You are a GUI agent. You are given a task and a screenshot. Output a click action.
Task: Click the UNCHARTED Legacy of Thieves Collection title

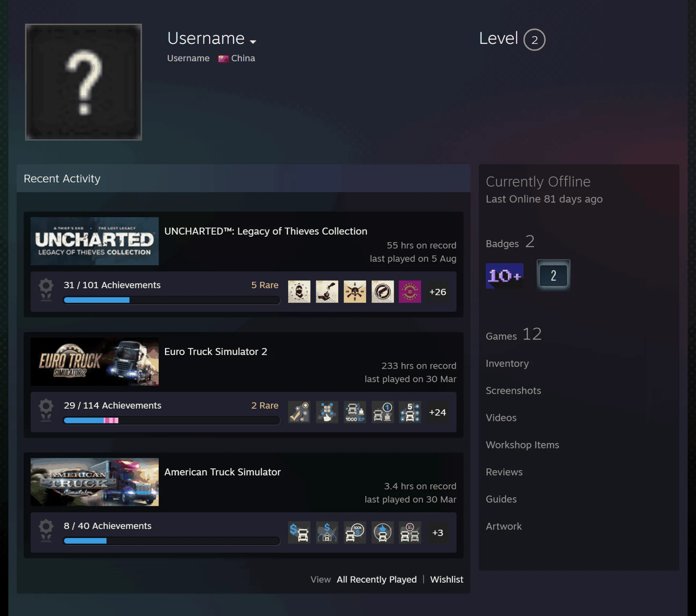tap(266, 231)
